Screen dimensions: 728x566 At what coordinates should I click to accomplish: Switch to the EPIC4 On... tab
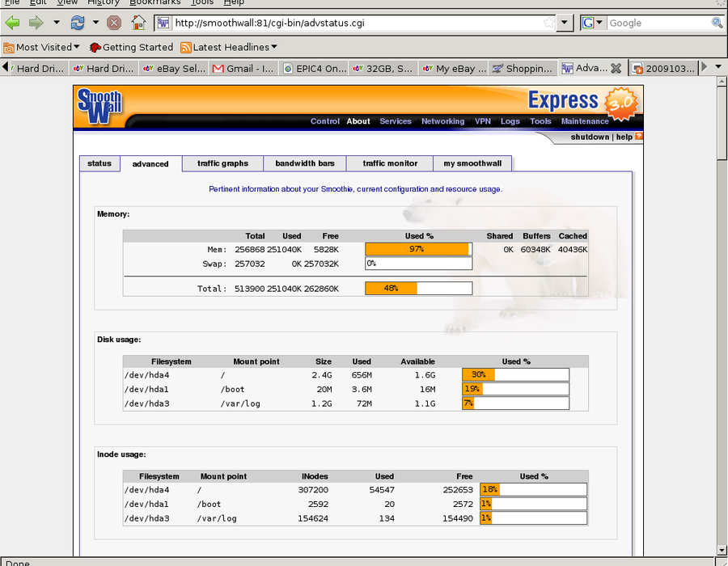click(313, 68)
